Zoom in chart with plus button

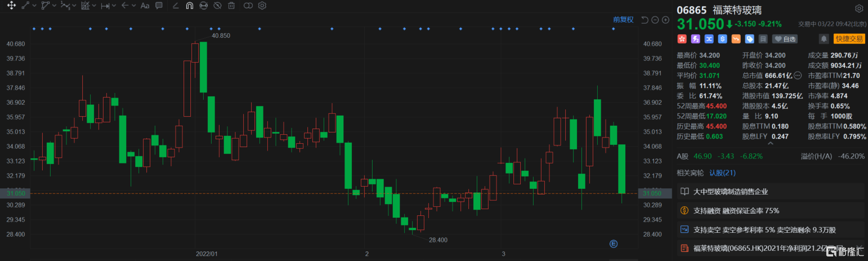coord(665,20)
